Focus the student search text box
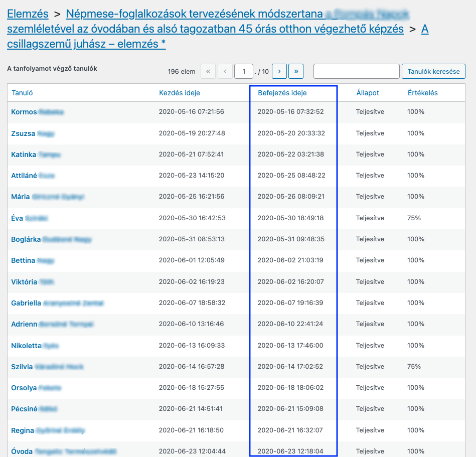The image size is (476, 457). [357, 71]
